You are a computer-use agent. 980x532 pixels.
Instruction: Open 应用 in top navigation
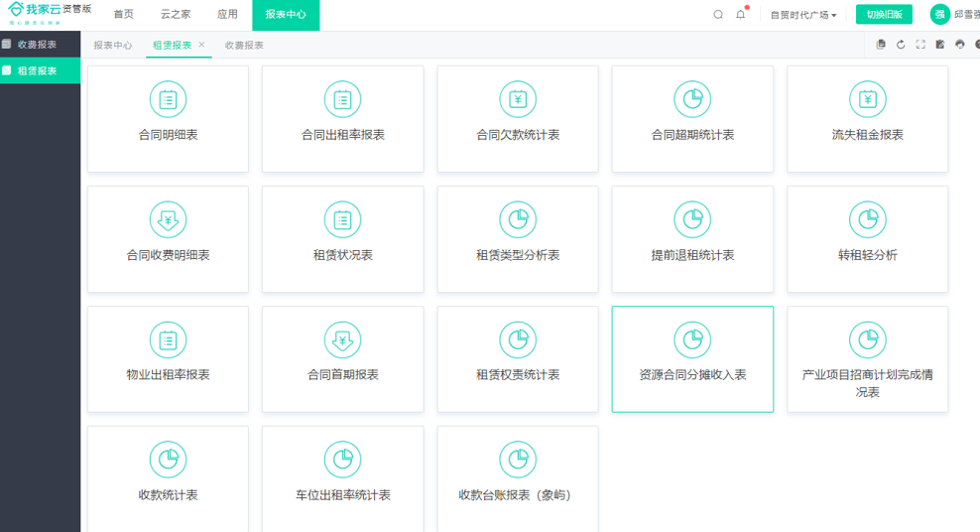(x=227, y=14)
